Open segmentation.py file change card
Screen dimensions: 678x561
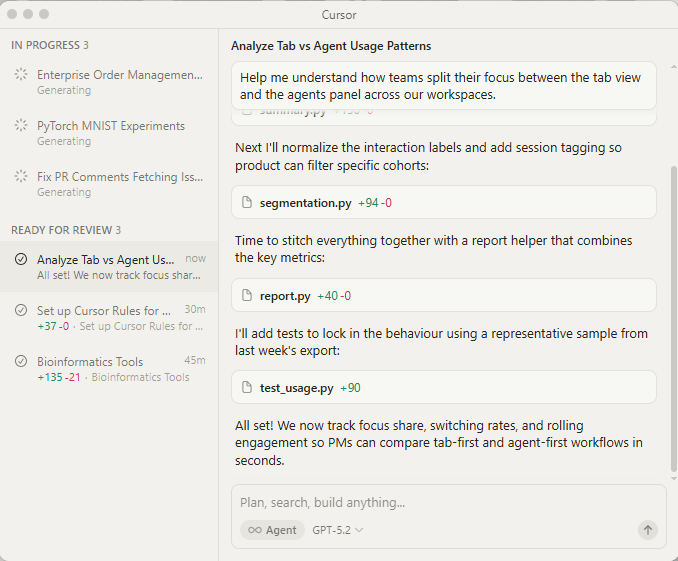(443, 203)
